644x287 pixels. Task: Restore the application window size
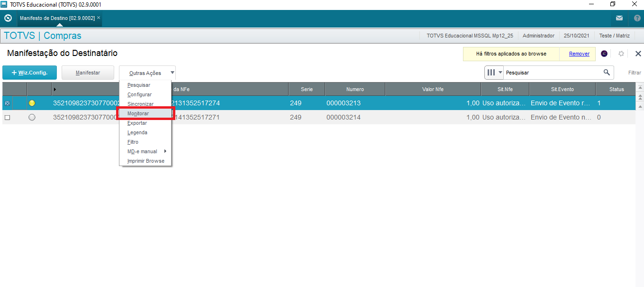click(x=612, y=4)
